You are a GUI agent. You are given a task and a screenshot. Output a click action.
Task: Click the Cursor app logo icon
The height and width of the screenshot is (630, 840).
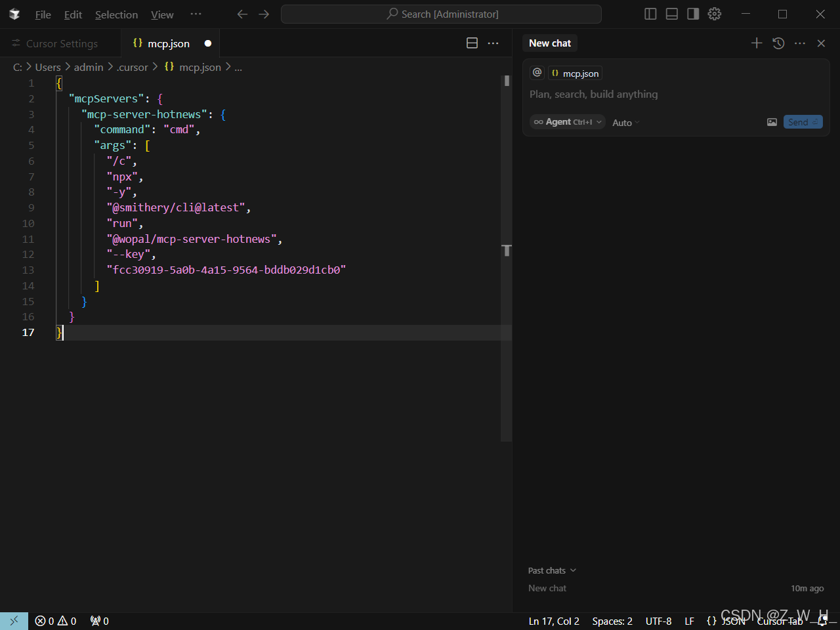(14, 14)
